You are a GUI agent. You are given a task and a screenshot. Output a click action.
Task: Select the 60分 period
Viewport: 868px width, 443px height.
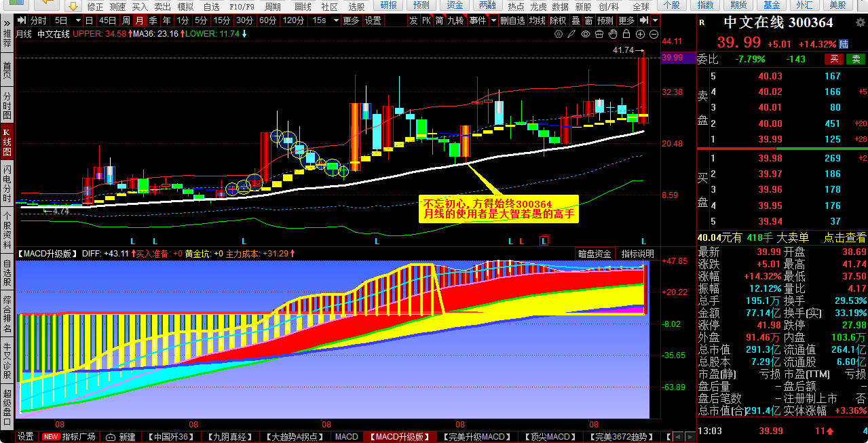coord(268,20)
